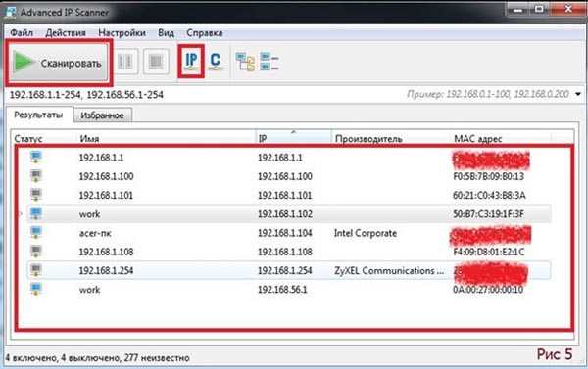The height and width of the screenshot is (369, 588).
Task: Select name 192.168.1.108 in the list
Action: (106, 252)
